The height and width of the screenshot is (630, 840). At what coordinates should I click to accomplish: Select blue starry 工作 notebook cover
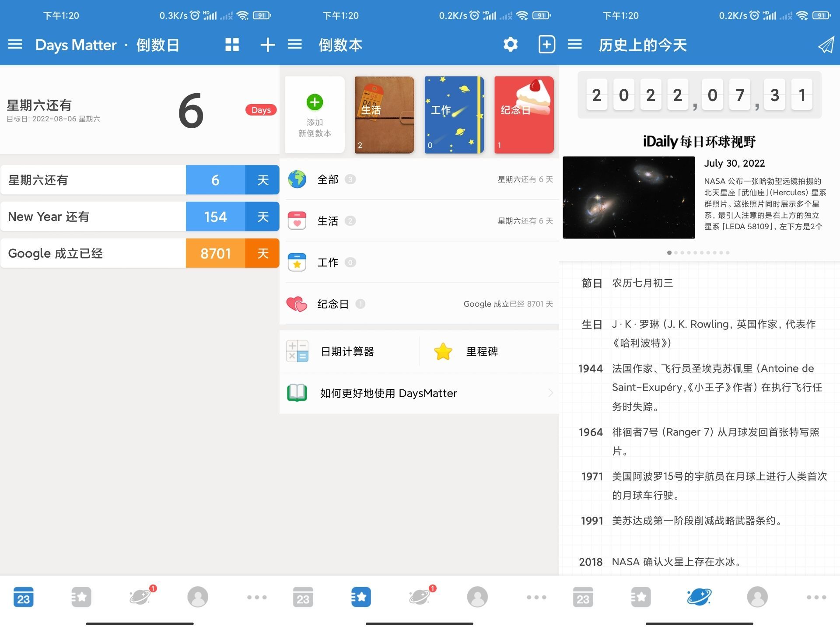click(454, 115)
